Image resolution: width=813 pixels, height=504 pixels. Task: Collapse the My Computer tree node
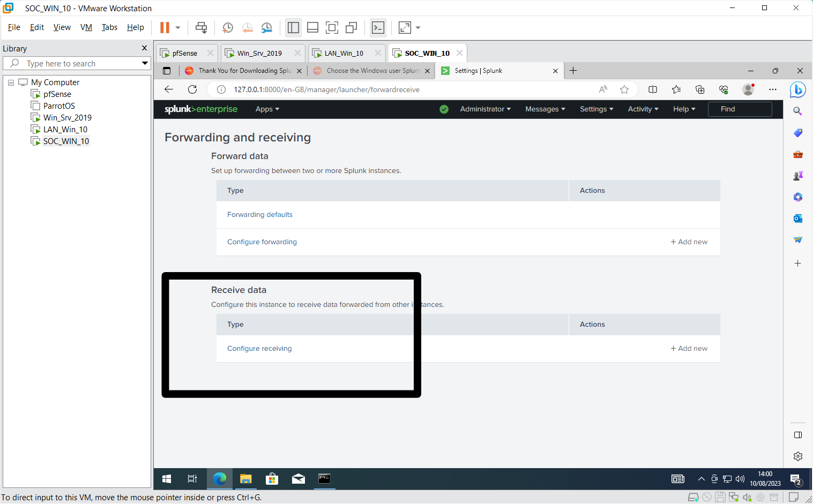click(11, 82)
